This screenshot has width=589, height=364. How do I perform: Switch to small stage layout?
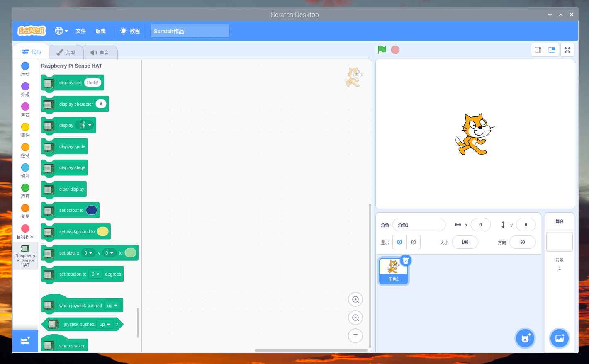[x=538, y=50]
